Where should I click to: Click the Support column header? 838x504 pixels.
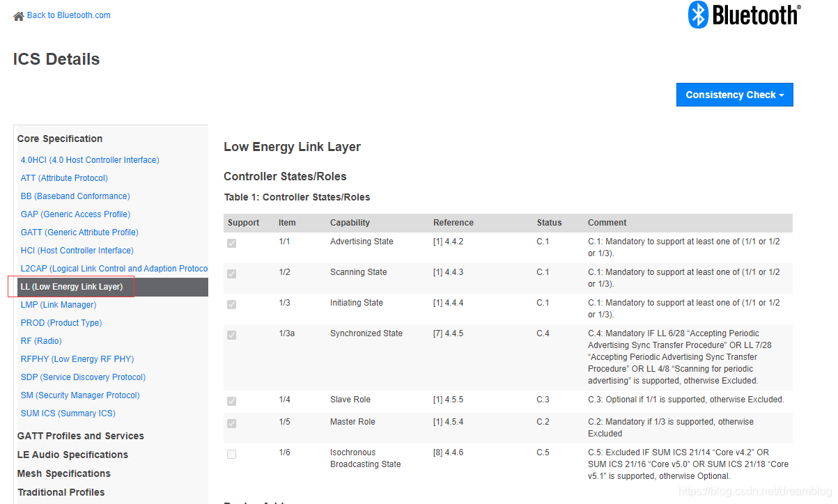243,223
